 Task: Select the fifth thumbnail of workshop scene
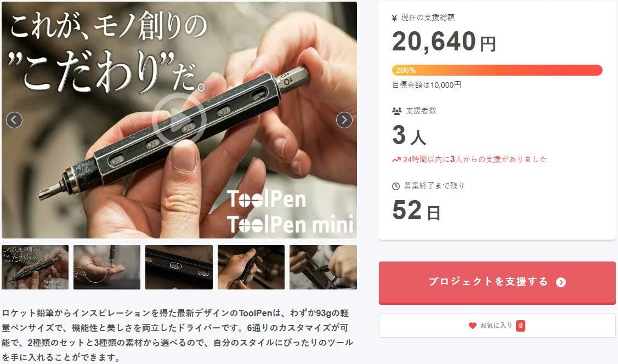point(323,267)
